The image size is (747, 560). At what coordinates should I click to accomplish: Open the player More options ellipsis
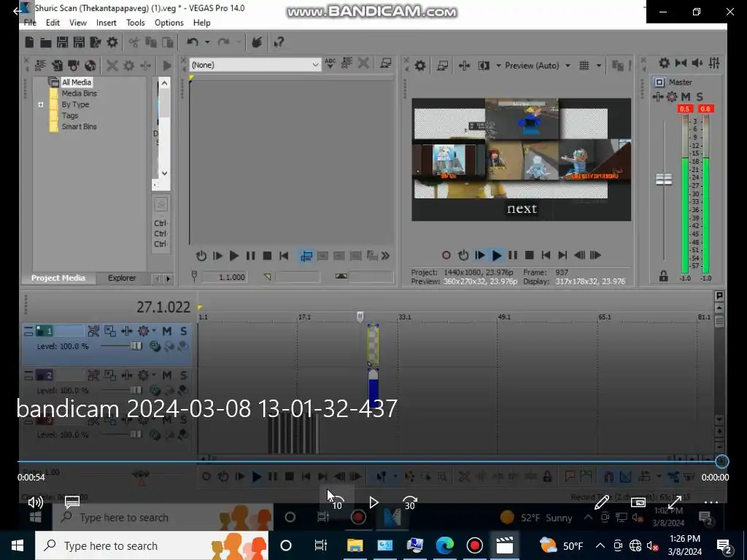click(711, 502)
